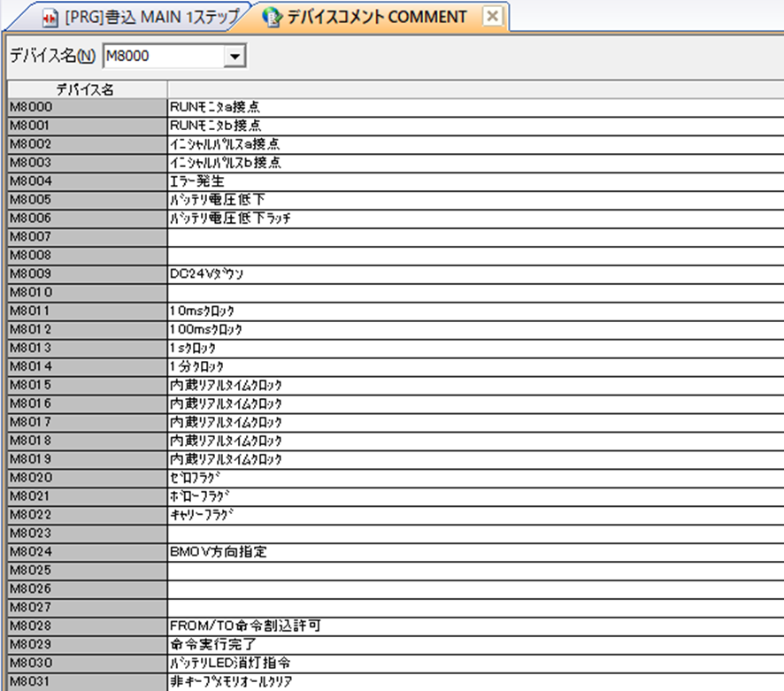784x691 pixels.
Task: Select the M8017 device cell
Action: coord(88,422)
